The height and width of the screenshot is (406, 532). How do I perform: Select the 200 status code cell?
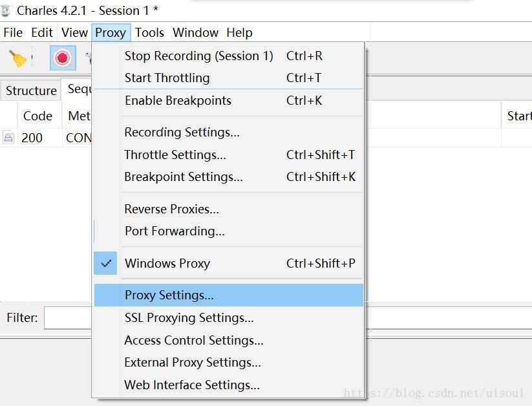[x=39, y=138]
